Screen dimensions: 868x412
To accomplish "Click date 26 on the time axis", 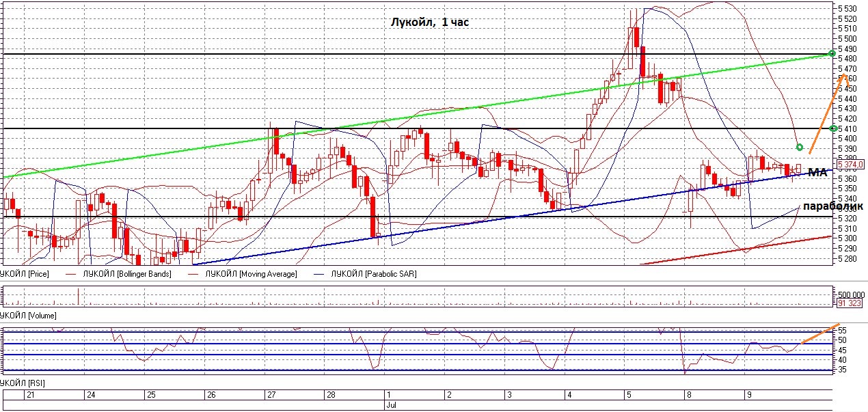I will 211,395.
